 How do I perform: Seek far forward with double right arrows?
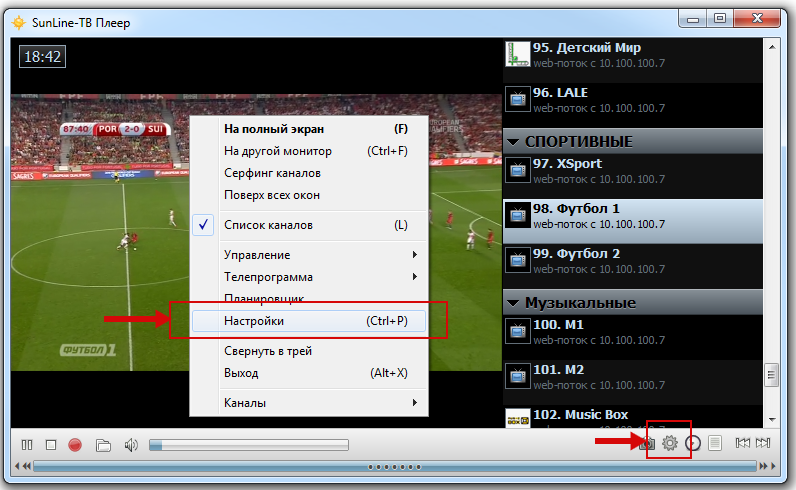pos(763,466)
